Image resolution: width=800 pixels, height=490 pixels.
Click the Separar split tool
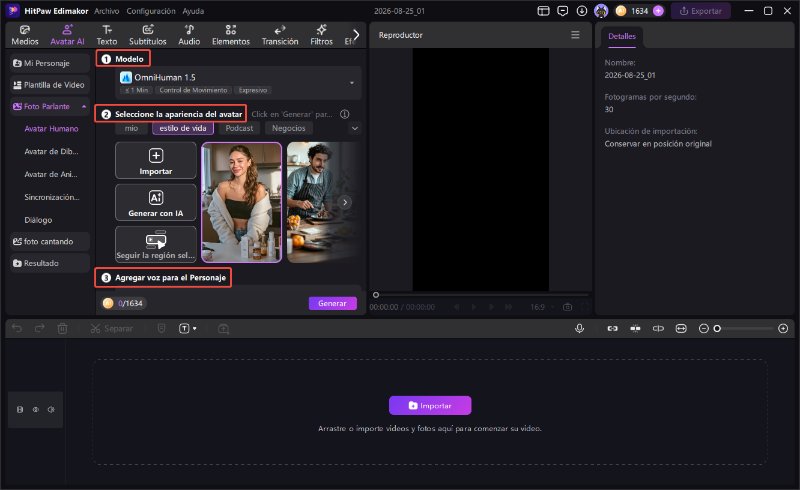point(111,328)
